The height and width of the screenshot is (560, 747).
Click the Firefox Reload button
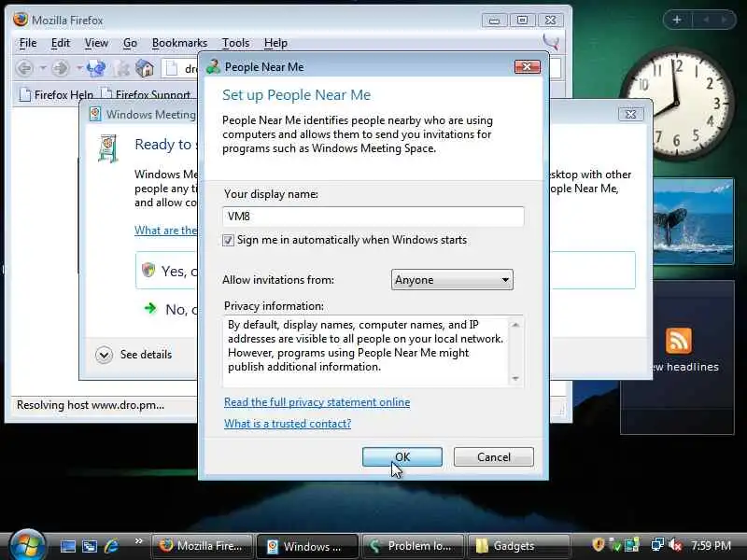(96, 68)
